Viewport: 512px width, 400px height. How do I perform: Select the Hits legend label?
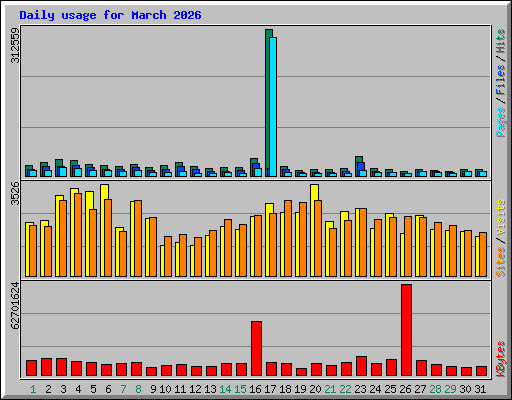point(501,41)
